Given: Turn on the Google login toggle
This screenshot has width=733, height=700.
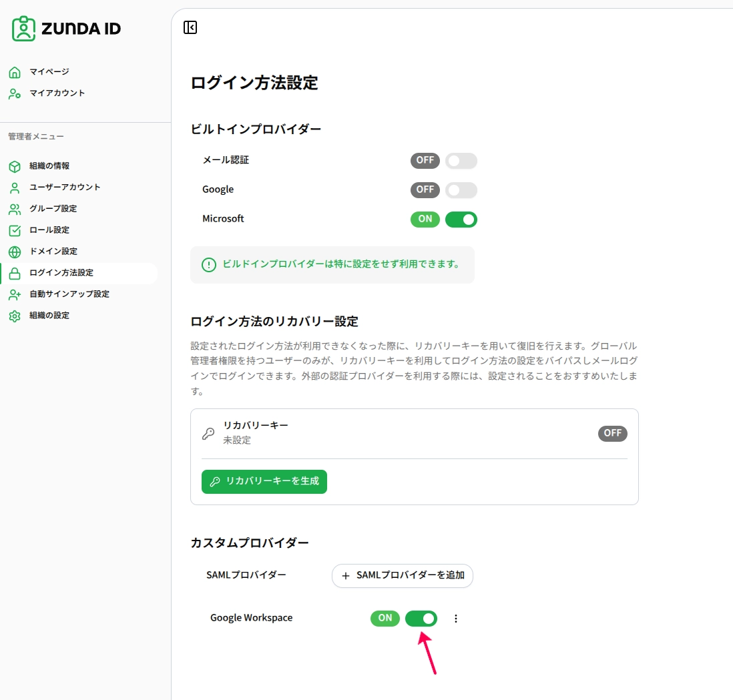Looking at the screenshot, I should click(461, 190).
